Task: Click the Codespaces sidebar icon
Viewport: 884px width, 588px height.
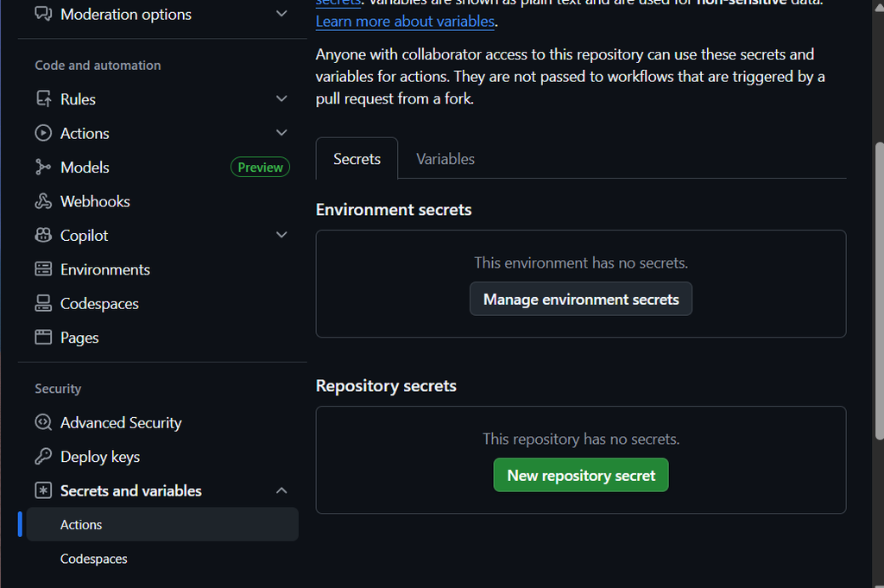Action: [43, 303]
